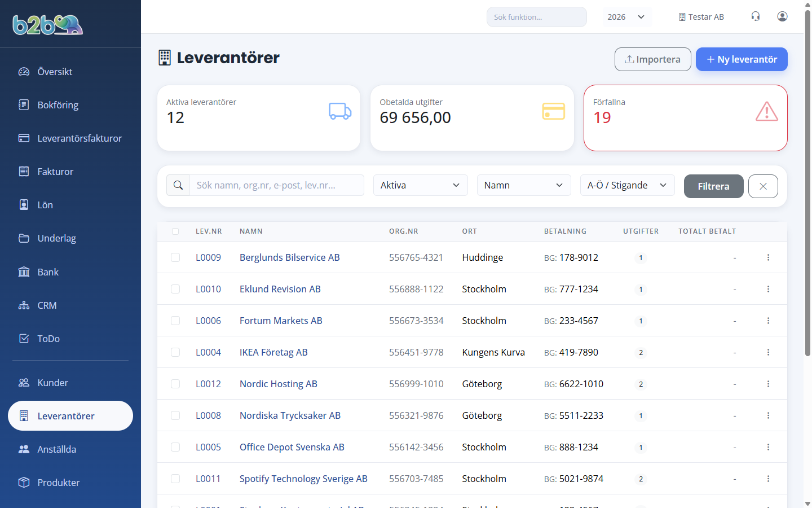Toggle the select-all checkbox in table header
The height and width of the screenshot is (508, 812).
(x=175, y=231)
